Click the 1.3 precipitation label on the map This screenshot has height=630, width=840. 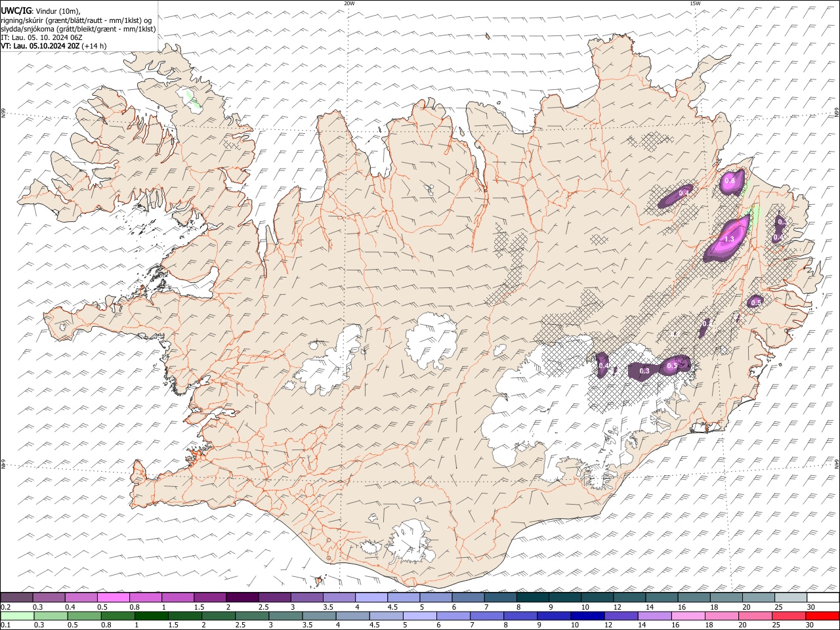pos(729,240)
